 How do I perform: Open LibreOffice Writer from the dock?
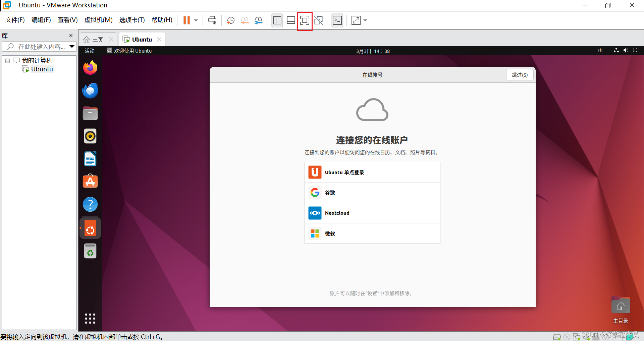pos(90,159)
